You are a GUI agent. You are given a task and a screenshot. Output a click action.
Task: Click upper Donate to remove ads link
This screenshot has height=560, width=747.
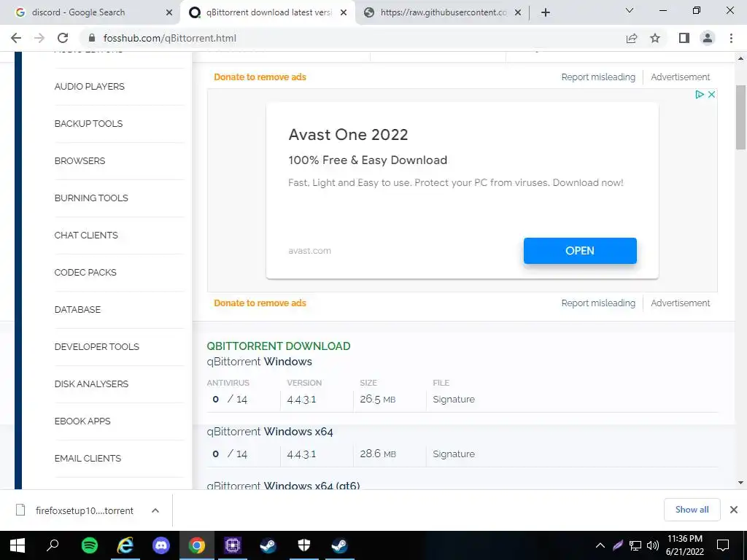click(x=260, y=77)
